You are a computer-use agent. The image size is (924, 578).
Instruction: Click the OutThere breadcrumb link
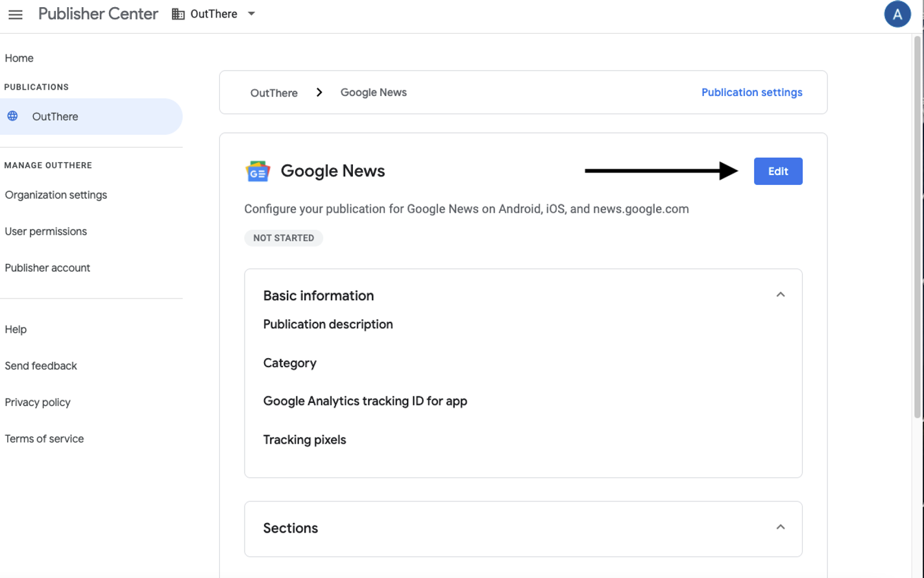274,92
